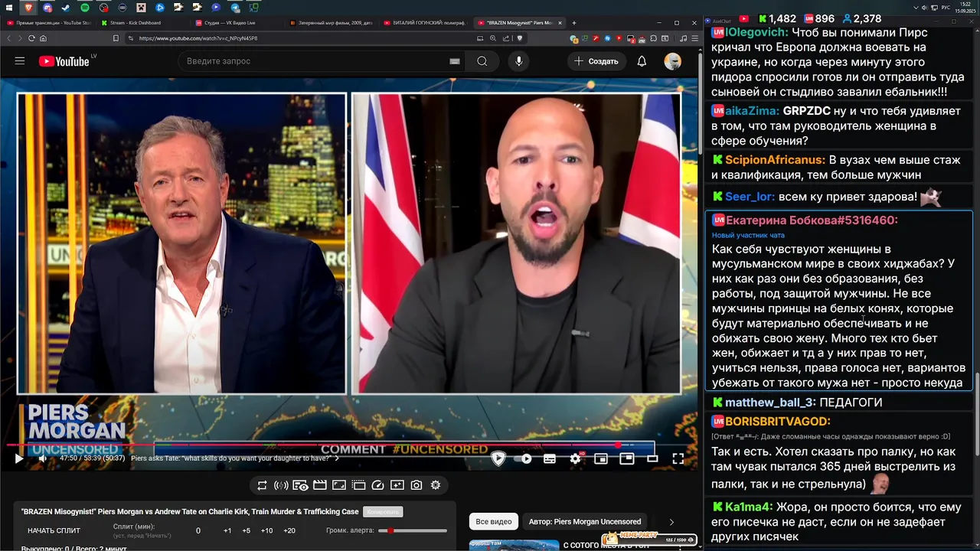Select the 'Все видео' chip
980x551 pixels.
[x=494, y=522]
